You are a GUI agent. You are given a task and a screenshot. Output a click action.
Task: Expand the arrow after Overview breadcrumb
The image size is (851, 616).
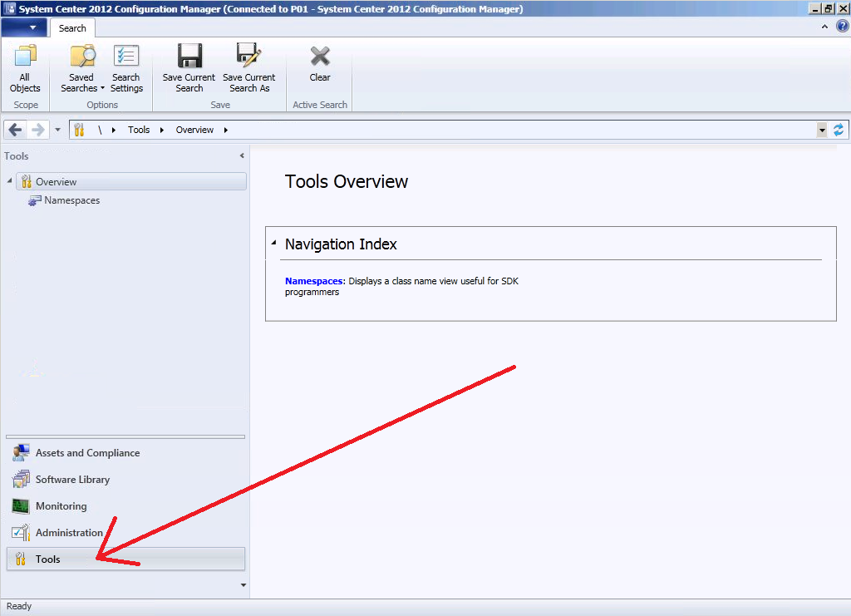point(226,130)
